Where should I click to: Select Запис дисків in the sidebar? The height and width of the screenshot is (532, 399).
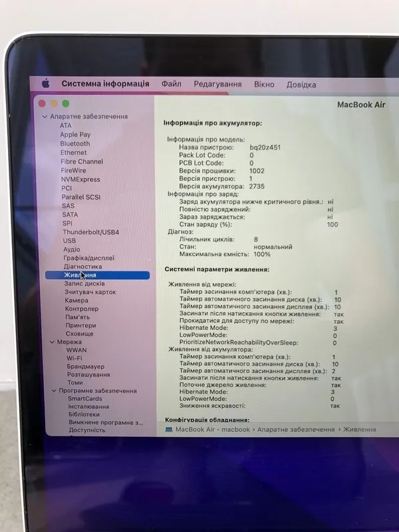84,284
